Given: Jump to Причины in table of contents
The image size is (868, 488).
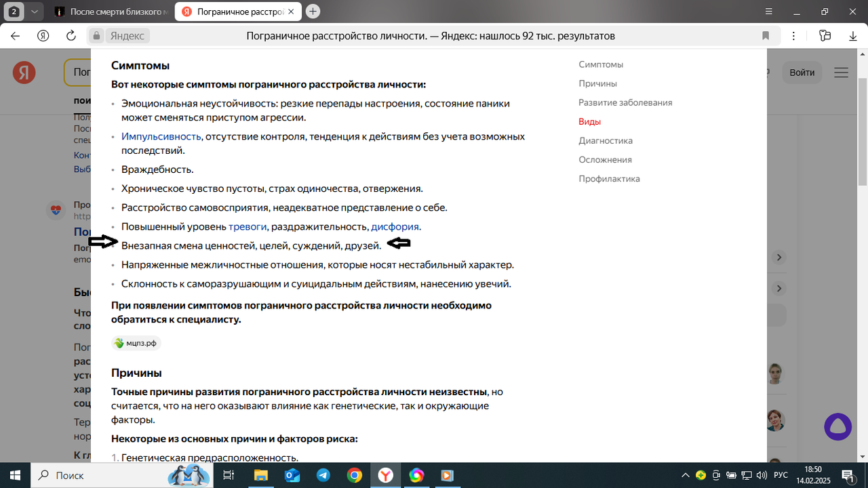Looking at the screenshot, I should click(597, 83).
